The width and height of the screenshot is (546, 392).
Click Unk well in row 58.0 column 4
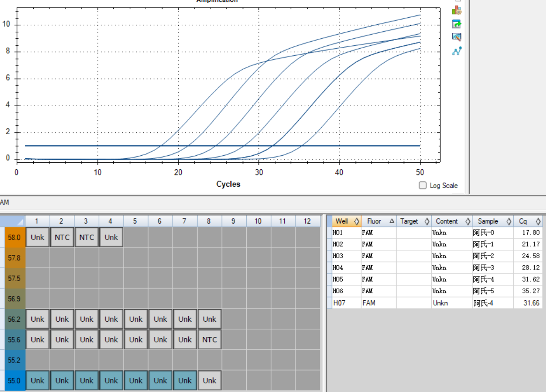pyautogui.click(x=111, y=237)
